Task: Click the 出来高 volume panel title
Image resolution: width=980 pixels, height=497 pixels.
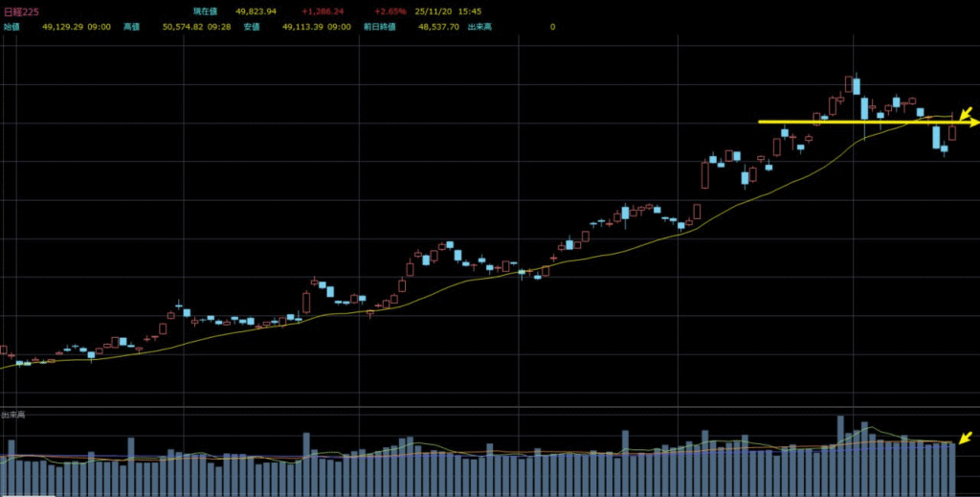Action: pos(13,415)
